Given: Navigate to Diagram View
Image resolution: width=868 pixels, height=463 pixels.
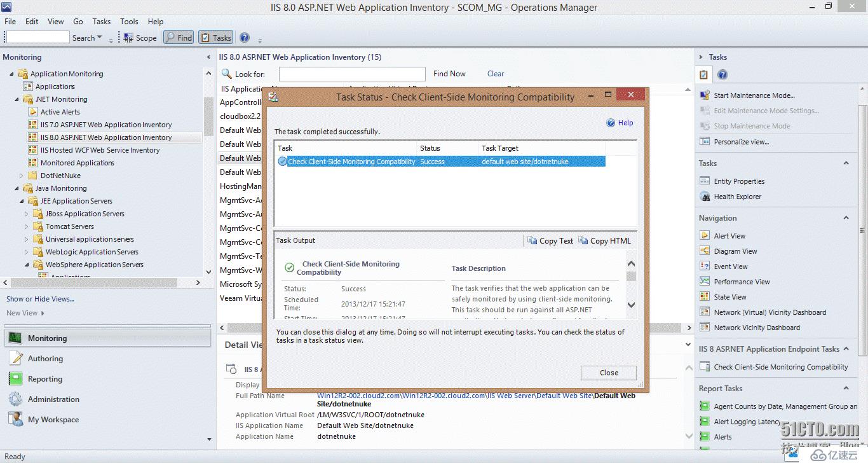Looking at the screenshot, I should tap(735, 251).
